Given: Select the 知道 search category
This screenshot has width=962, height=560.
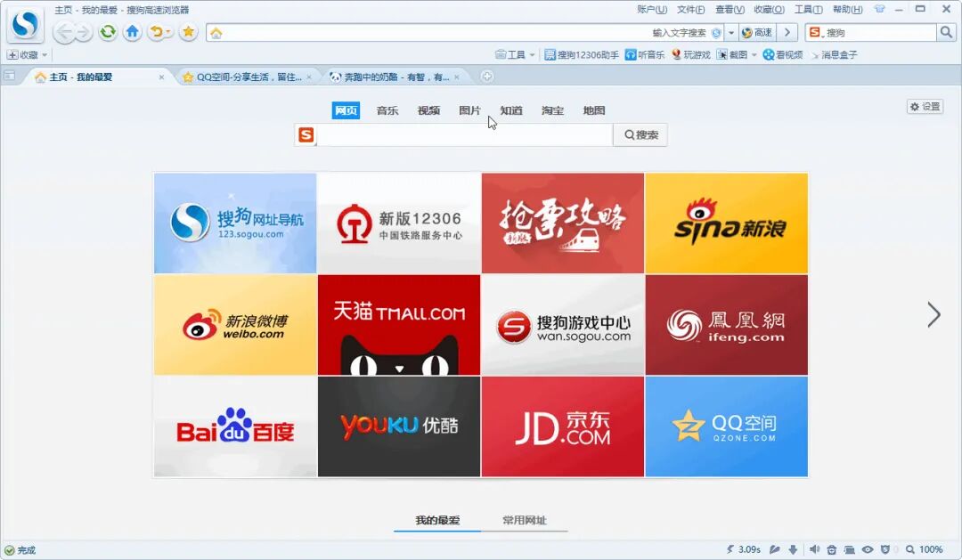Looking at the screenshot, I should [x=511, y=110].
